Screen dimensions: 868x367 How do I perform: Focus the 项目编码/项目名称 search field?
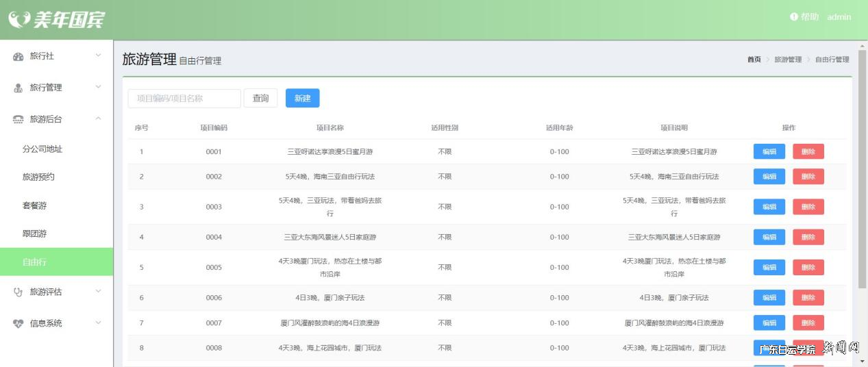(184, 99)
